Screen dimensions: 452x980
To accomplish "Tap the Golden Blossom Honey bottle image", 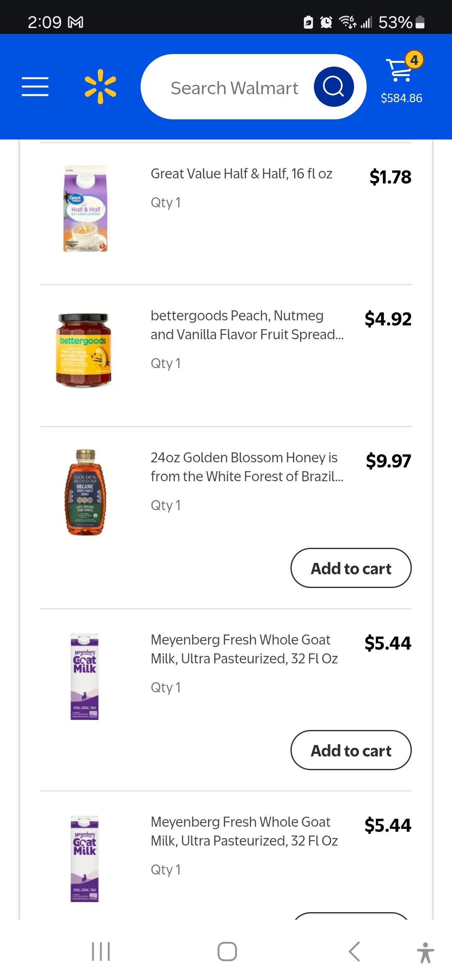I will pyautogui.click(x=85, y=492).
